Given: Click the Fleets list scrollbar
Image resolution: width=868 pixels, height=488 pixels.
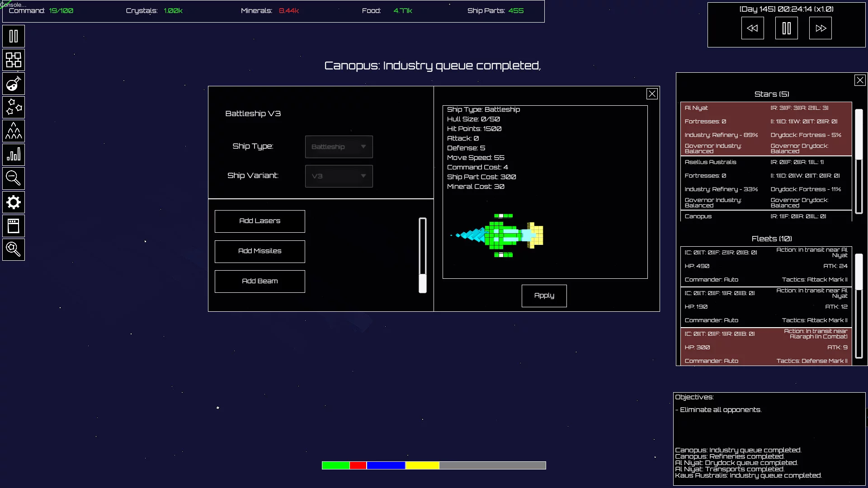Looking at the screenshot, I should 859,306.
